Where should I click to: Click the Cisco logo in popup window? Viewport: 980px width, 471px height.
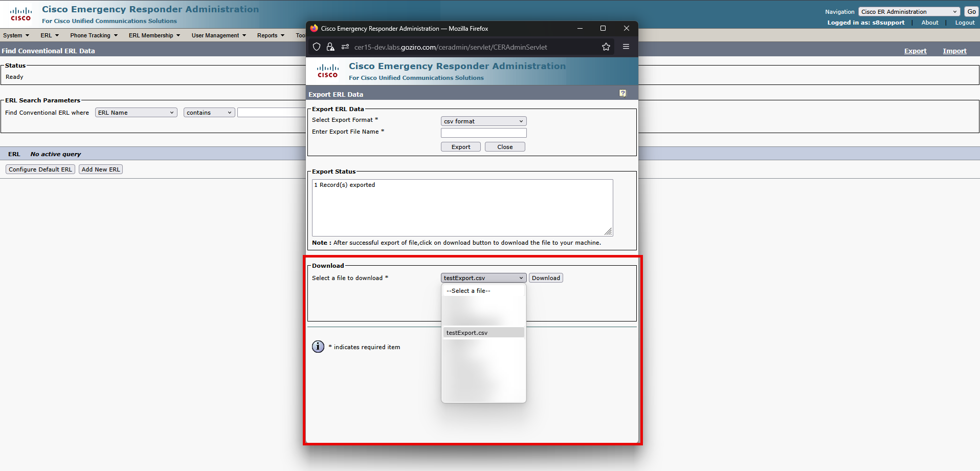(327, 71)
